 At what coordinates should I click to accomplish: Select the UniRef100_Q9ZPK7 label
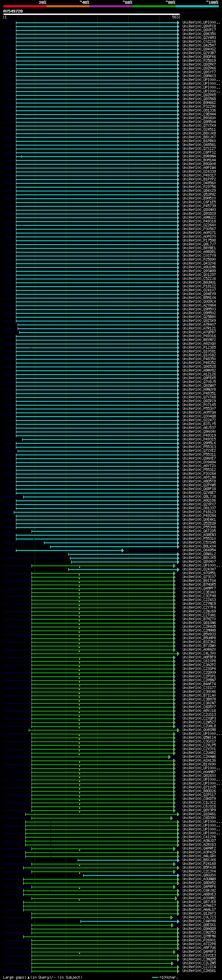(x=199, y=65)
